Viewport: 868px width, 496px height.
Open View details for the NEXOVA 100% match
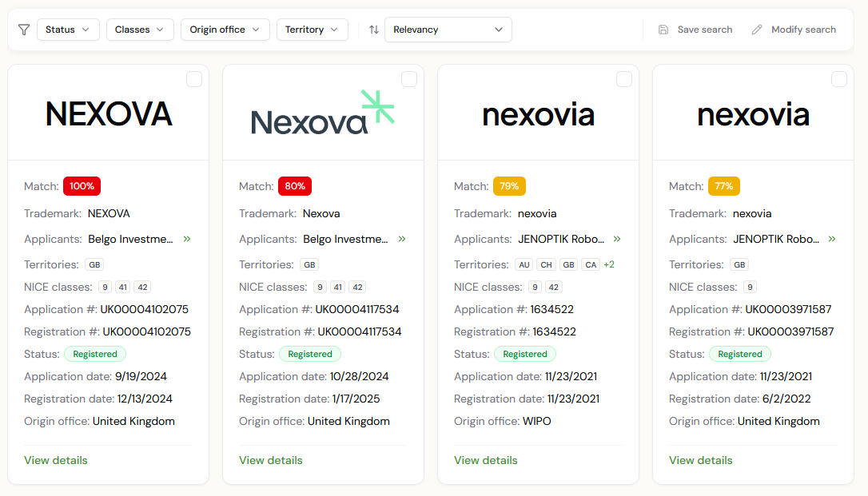[56, 460]
